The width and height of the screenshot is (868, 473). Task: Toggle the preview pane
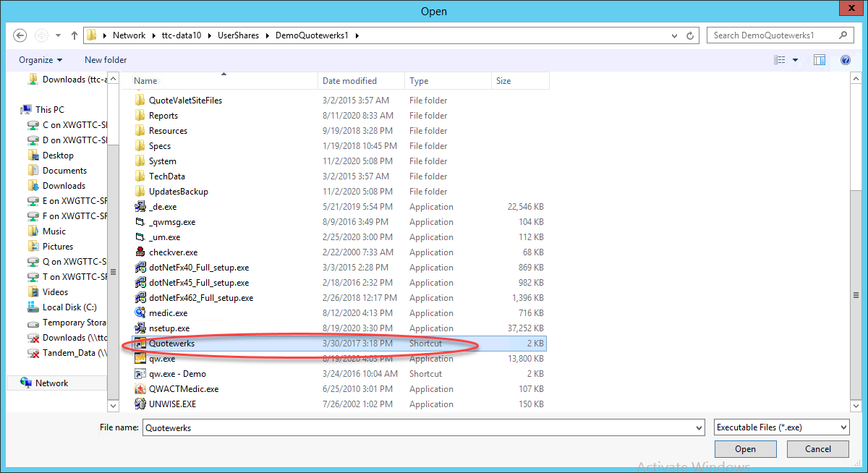820,60
